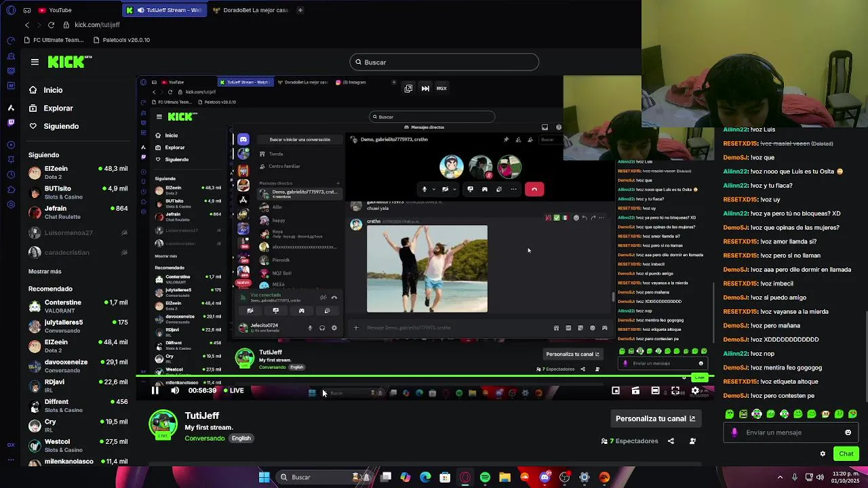Screen dimensions: 868x488
Task: Open Westcol Slots & Casino channel
Action: (78, 445)
